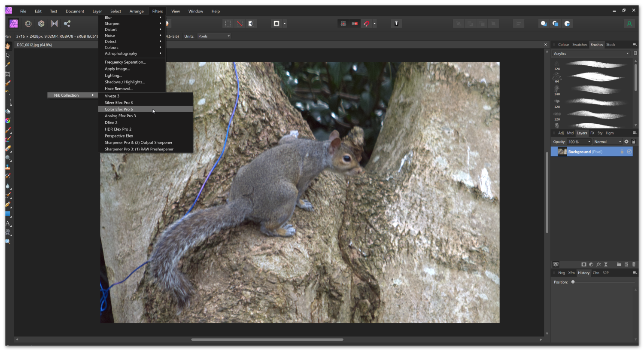Switch to the Channels (Chn) tab
Viewport: 644px width, 351px height.
(x=596, y=273)
